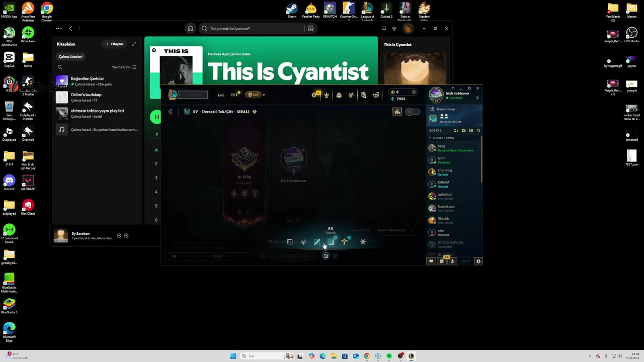Open League loot icon with notification badge
The image size is (644, 362).
tap(315, 95)
